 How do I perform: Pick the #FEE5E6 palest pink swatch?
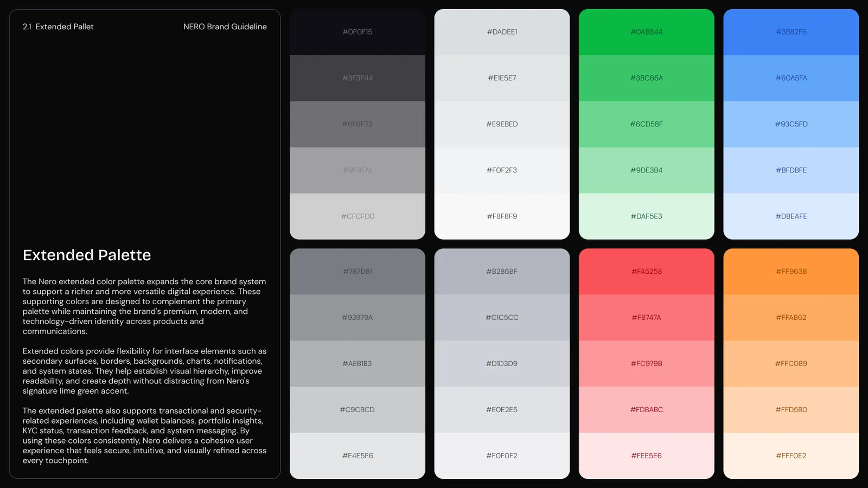point(647,456)
